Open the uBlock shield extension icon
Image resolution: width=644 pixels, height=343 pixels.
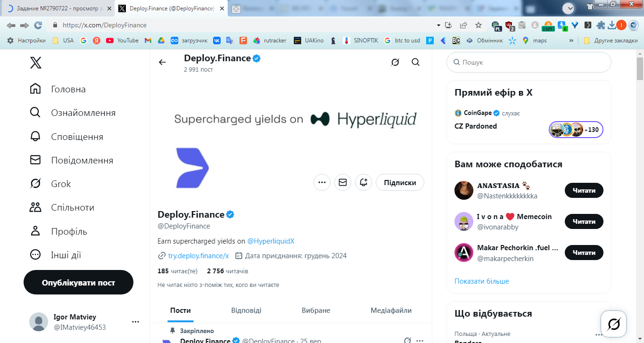[x=509, y=25]
